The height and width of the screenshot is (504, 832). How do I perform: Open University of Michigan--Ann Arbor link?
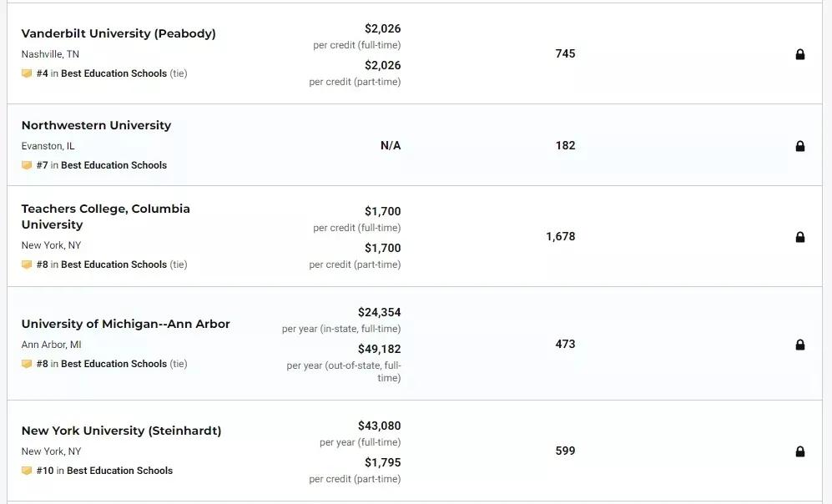coord(125,324)
